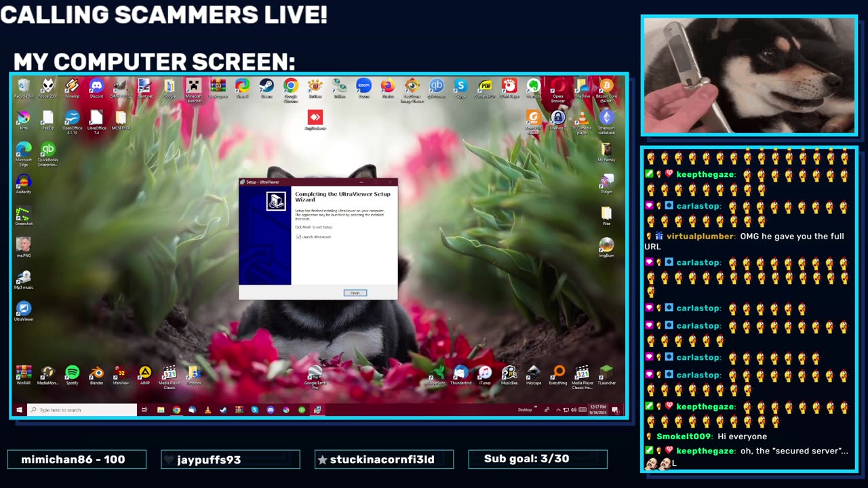868x488 pixels.
Task: Click the Sub goal: 3/30 label
Action: (x=527, y=459)
